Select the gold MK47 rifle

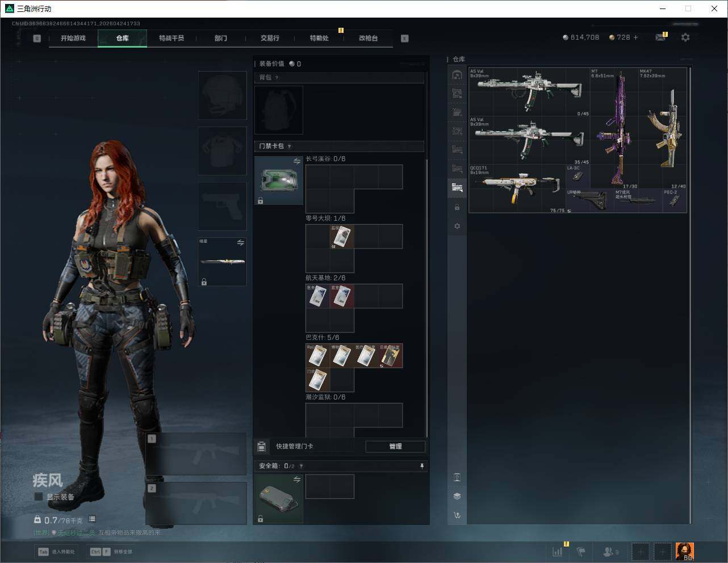tap(663, 128)
